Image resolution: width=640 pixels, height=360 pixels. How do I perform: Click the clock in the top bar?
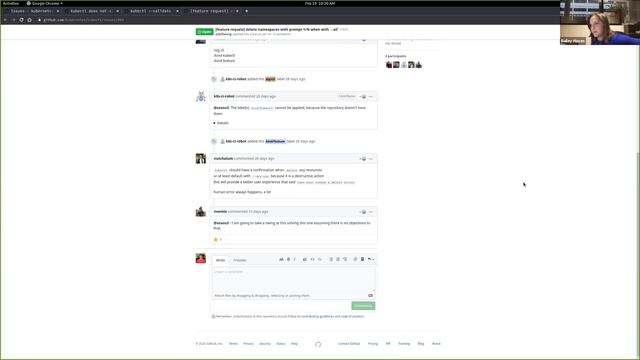[320, 3]
